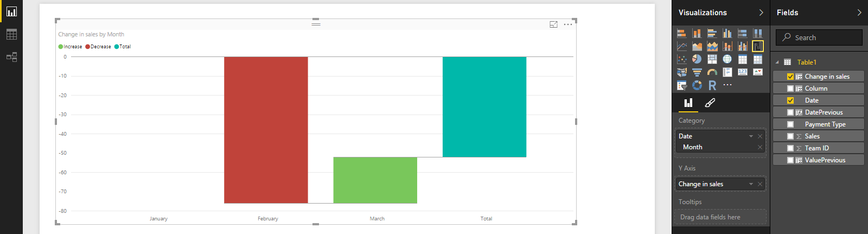Select the teal Total bar
868x234 pixels.
[484, 107]
